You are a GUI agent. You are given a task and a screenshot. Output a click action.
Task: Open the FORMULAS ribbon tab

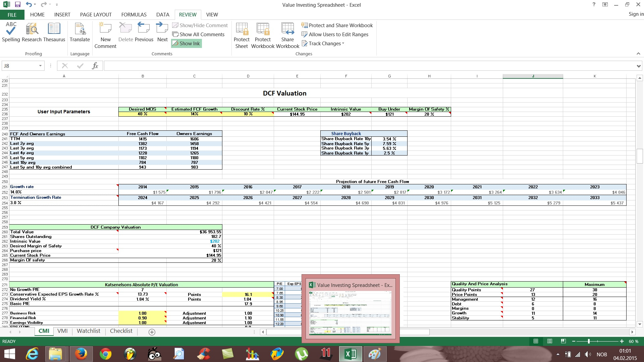tap(134, 14)
